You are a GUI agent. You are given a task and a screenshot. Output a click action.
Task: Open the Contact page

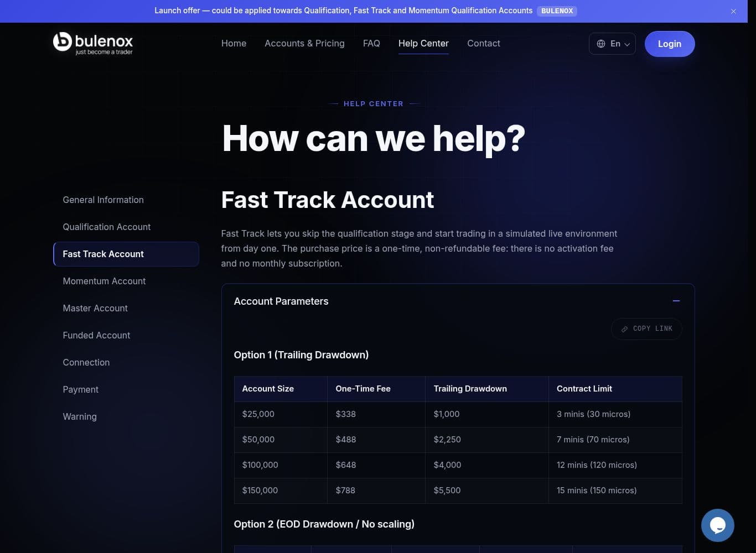point(484,43)
